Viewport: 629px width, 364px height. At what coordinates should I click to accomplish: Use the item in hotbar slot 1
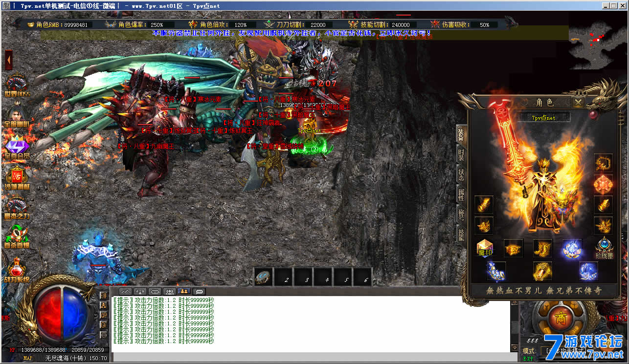tap(264, 277)
